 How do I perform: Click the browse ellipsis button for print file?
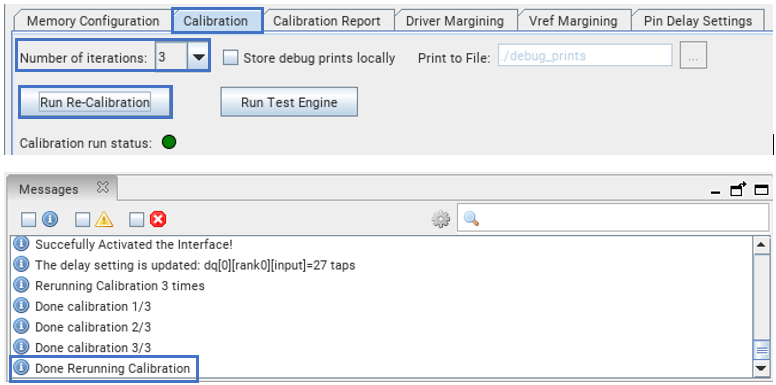tap(693, 55)
